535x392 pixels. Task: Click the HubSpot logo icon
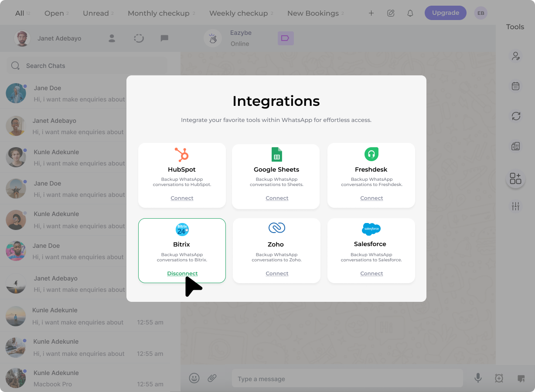181,155
